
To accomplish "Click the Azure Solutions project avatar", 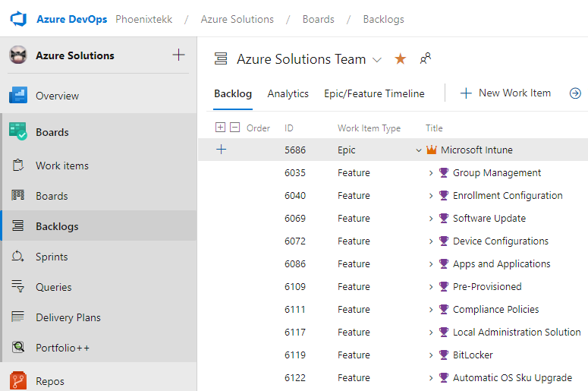I will [18, 55].
